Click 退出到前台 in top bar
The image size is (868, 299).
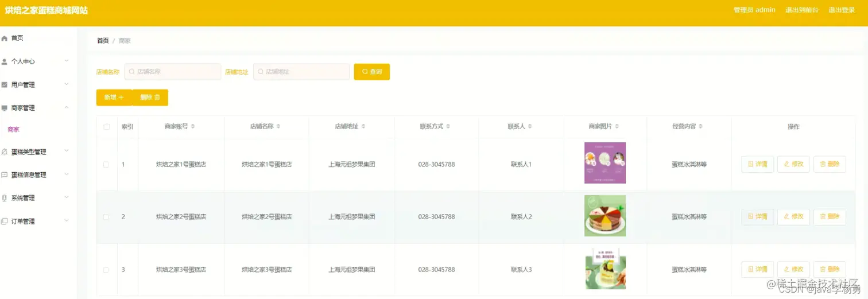click(x=802, y=10)
